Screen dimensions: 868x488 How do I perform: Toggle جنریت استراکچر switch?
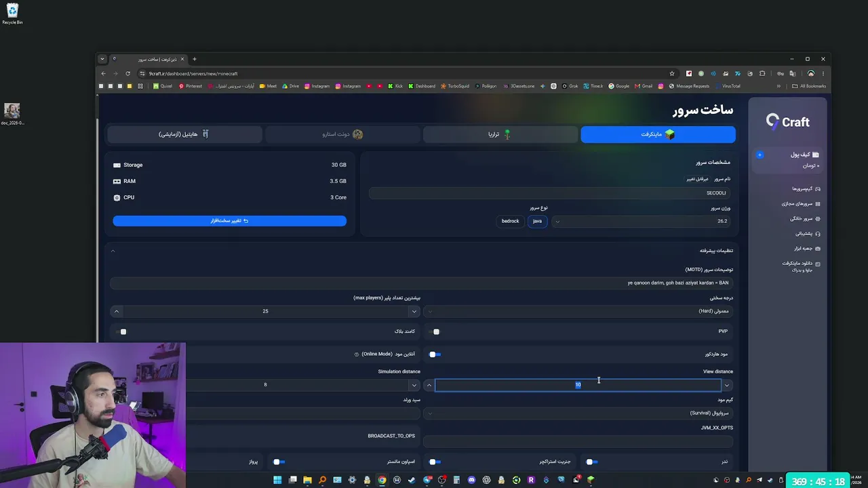435,462
